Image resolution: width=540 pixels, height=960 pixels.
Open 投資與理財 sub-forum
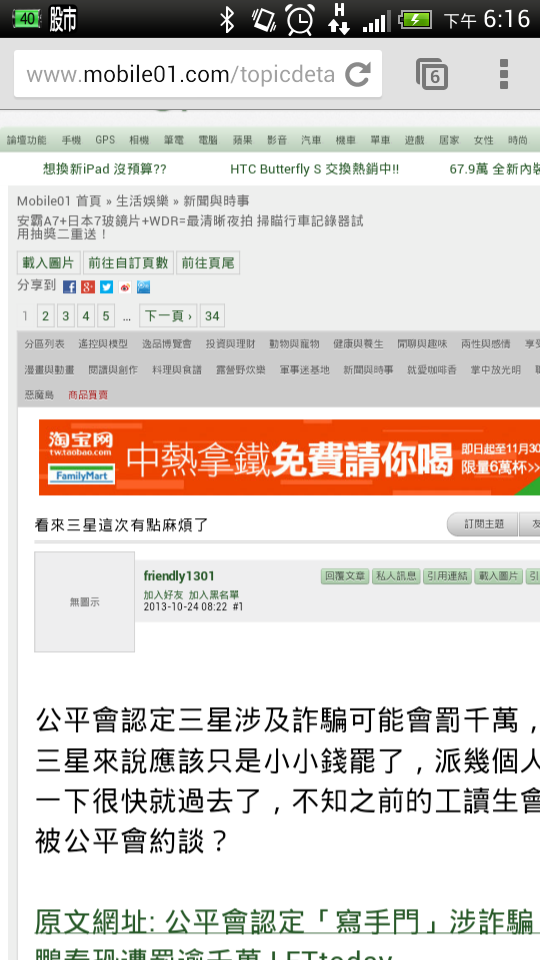[231, 344]
